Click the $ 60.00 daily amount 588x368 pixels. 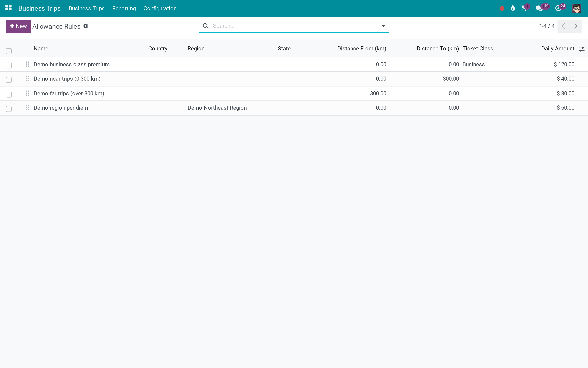click(x=565, y=108)
